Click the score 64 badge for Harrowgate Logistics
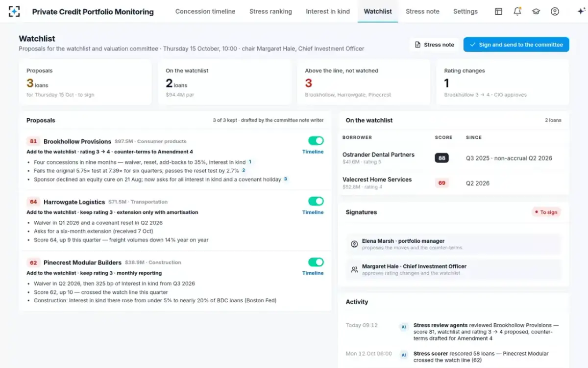This screenshot has width=588, height=368. coord(33,202)
